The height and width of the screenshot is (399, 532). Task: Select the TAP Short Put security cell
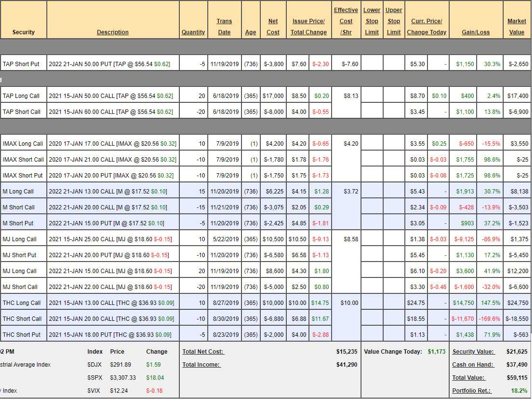(x=21, y=64)
